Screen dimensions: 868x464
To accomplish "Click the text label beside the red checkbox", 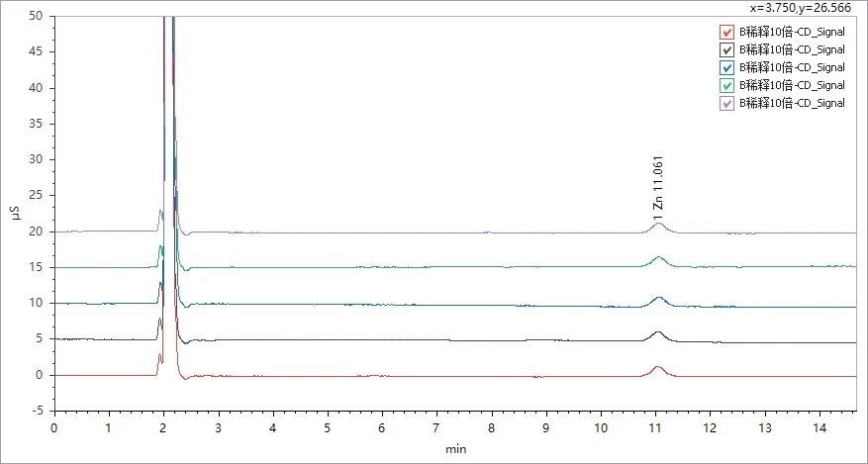I will (793, 31).
